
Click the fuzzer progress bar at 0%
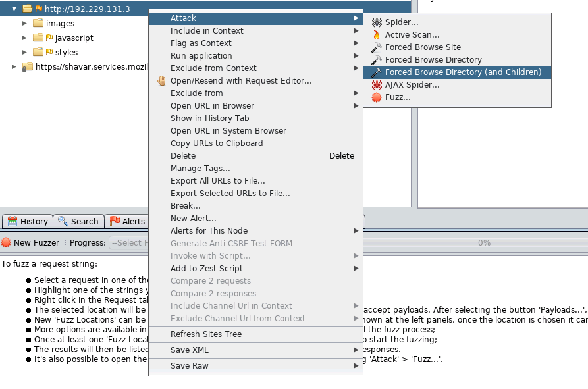484,242
